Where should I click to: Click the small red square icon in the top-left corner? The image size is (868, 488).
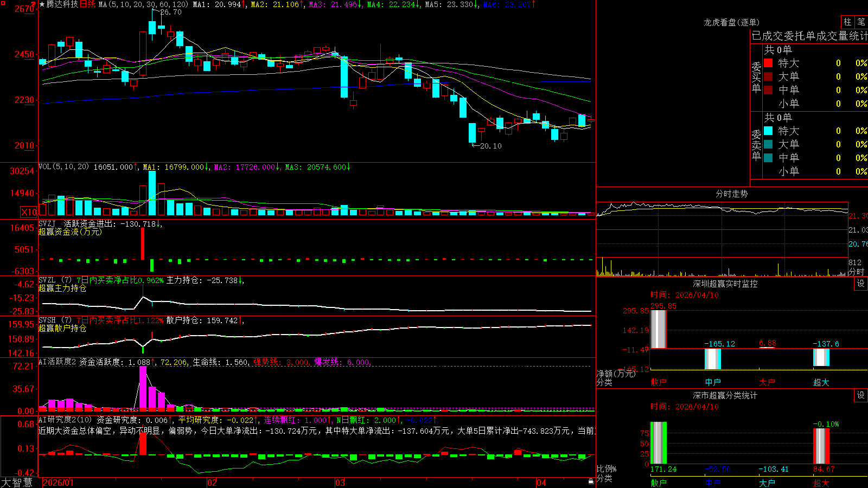coord(3,3)
